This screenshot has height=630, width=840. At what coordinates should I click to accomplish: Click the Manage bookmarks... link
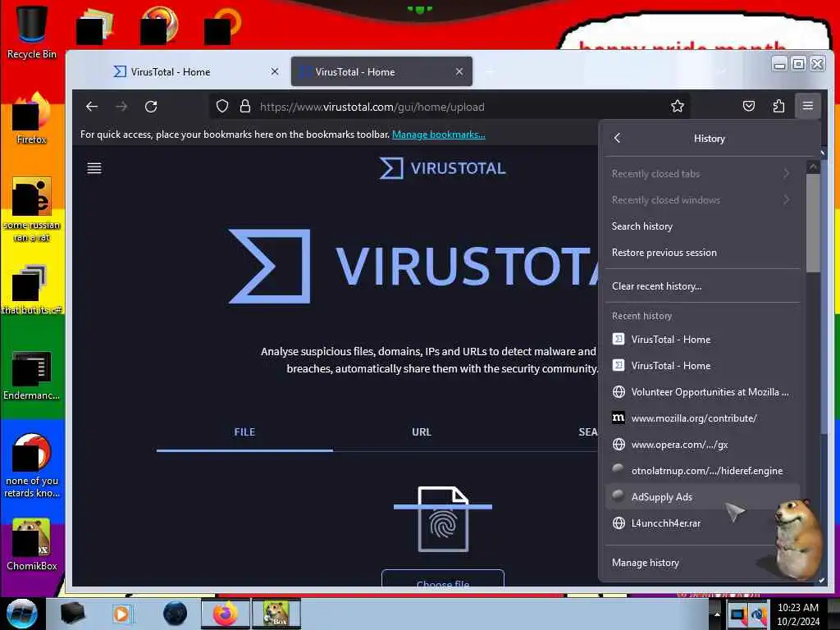point(439,135)
